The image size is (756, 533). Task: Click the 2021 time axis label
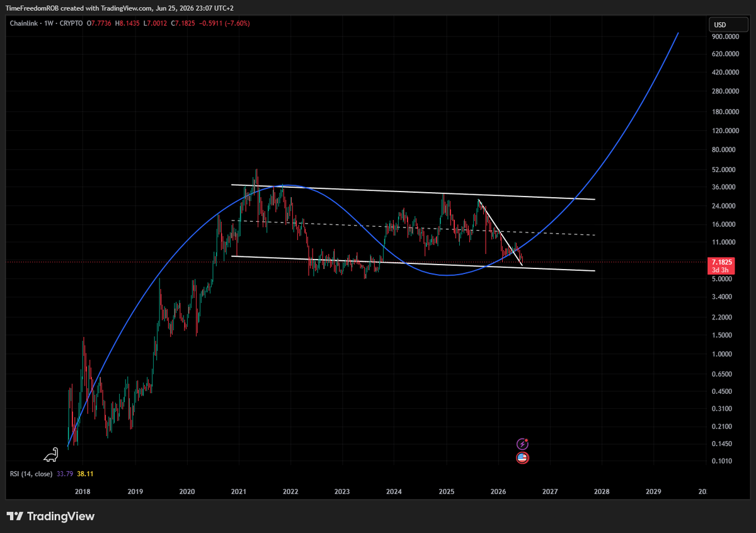click(238, 491)
